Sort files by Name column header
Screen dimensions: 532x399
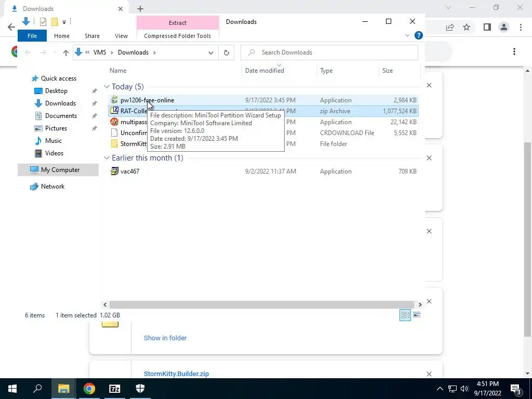(x=118, y=71)
